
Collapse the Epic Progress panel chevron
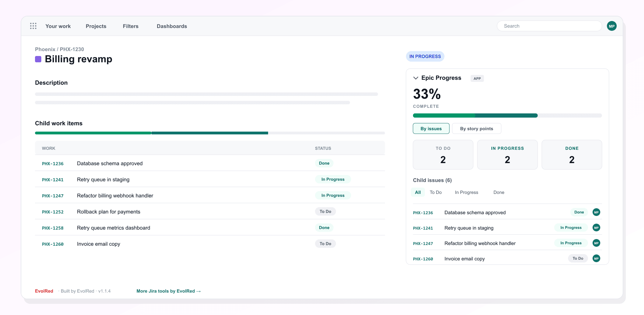[x=416, y=78]
